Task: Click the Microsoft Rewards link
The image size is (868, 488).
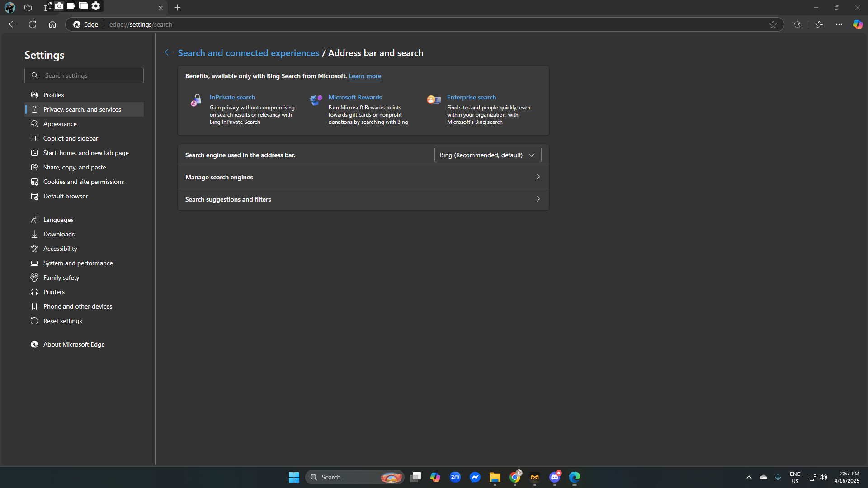Action: (x=355, y=97)
